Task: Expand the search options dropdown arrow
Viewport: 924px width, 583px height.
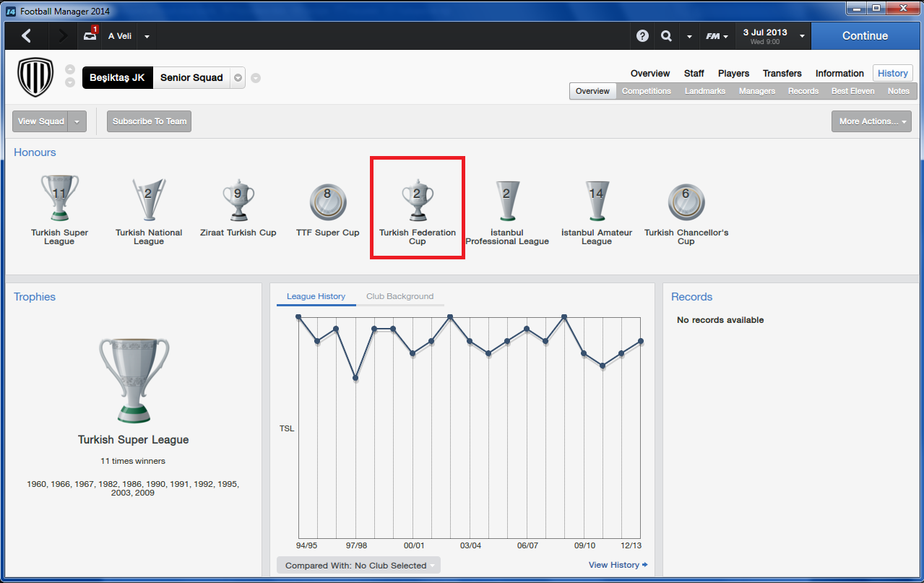Action: click(x=689, y=36)
